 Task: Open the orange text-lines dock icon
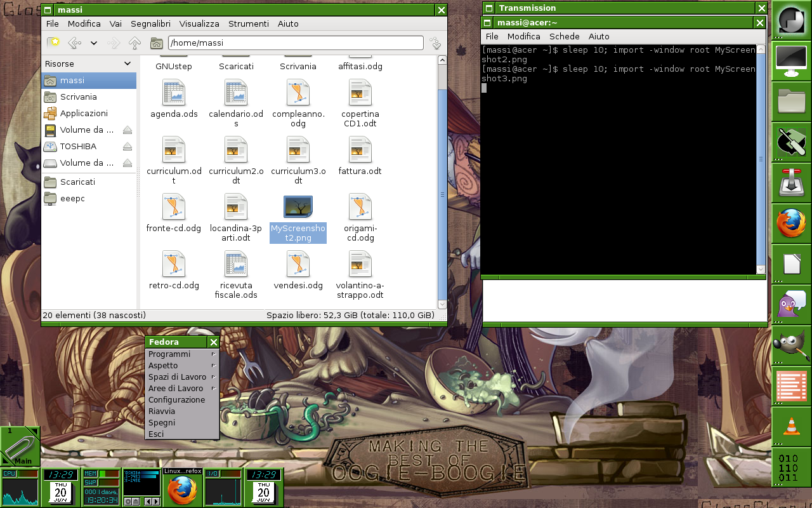[791, 386]
